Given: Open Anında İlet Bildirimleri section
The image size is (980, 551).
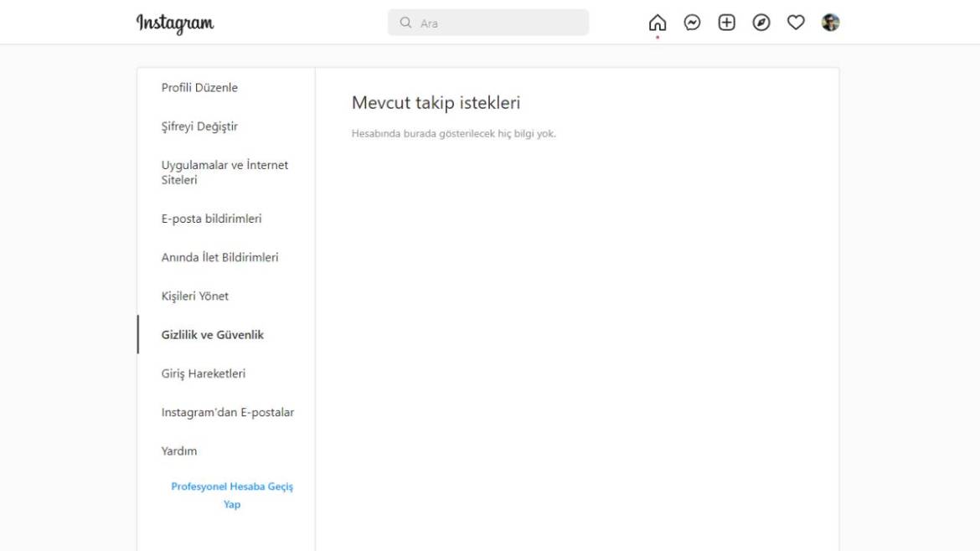Looking at the screenshot, I should [219, 257].
